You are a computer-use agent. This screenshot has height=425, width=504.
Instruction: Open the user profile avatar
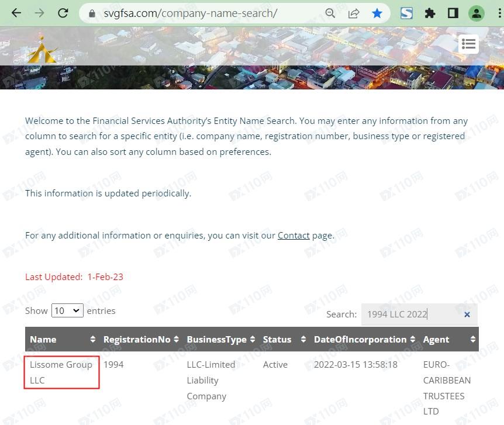[477, 13]
